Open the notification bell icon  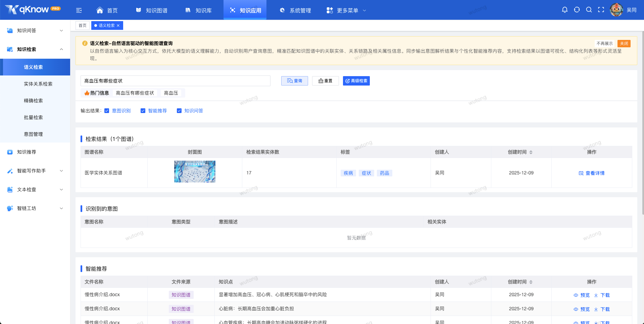[x=565, y=10]
